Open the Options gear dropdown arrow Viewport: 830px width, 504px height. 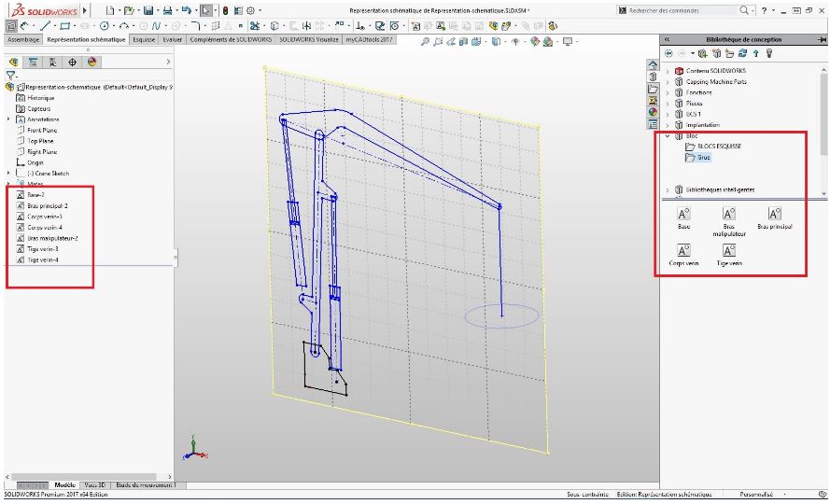point(260,10)
